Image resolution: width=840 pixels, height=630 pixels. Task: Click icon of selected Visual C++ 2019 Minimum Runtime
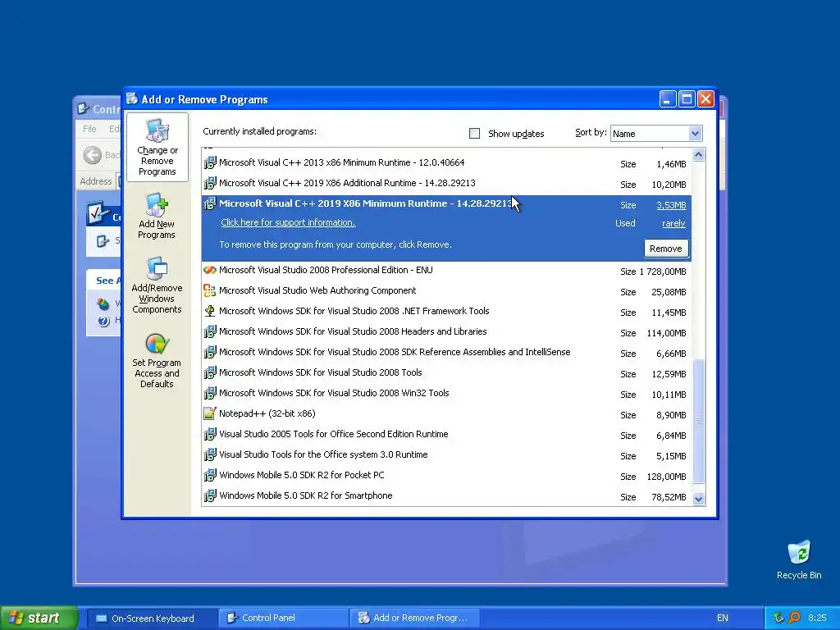pos(210,203)
